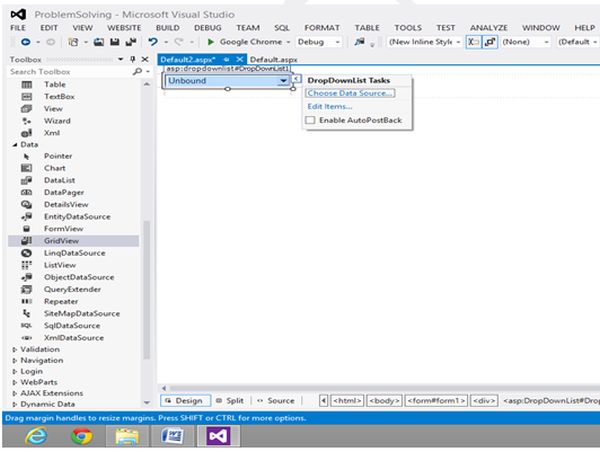Click the Toolbox vertical scrollbar thumb
The image size is (600, 452).
click(146, 290)
